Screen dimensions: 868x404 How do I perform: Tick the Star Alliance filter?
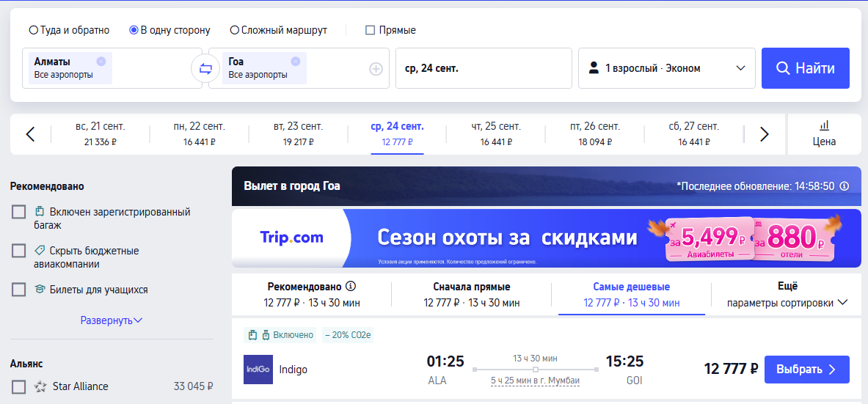point(19,386)
